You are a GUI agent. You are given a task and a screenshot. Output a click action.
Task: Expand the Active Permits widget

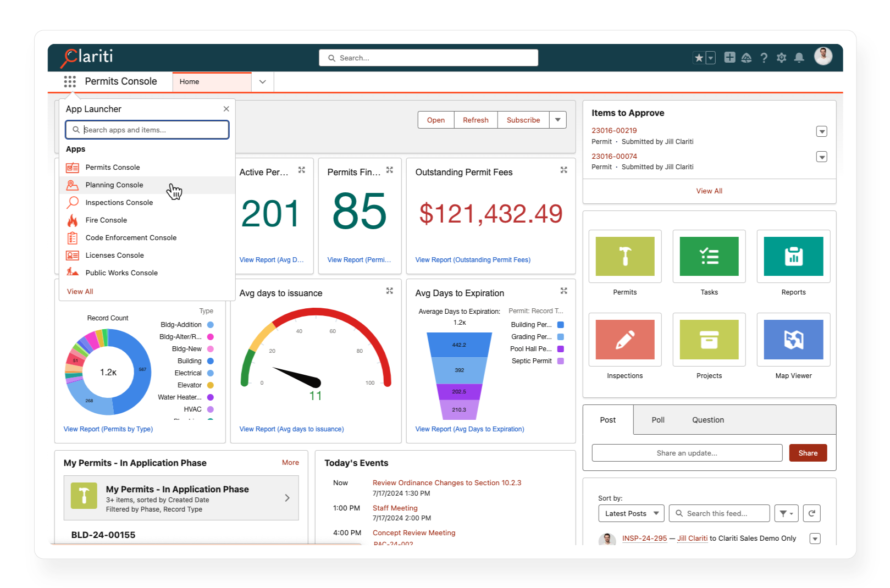[x=301, y=170]
